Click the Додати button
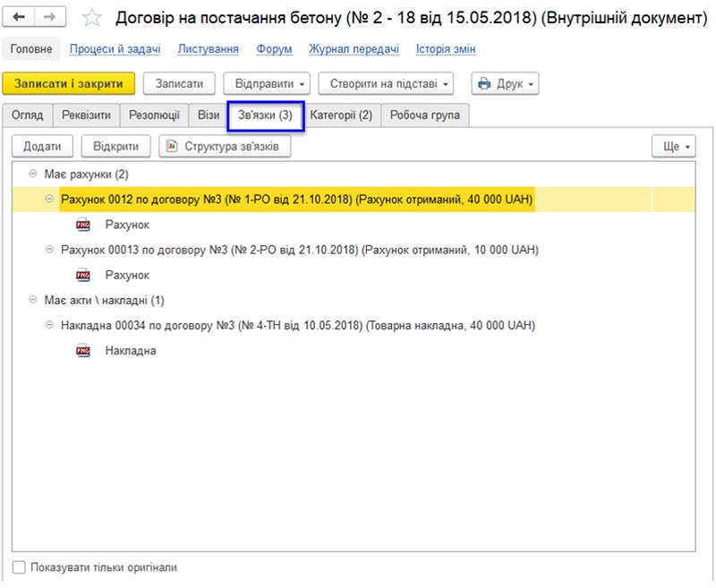The image size is (716, 588). (x=42, y=146)
